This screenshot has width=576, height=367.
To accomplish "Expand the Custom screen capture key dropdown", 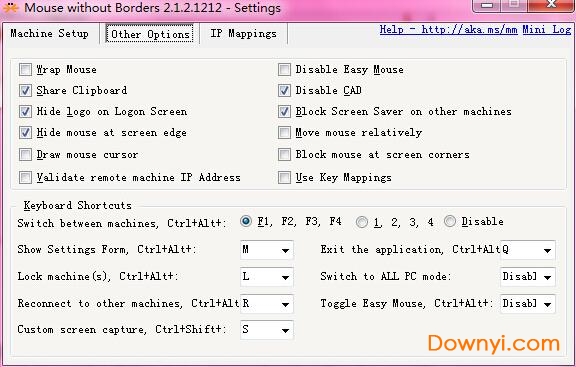I will tap(267, 330).
